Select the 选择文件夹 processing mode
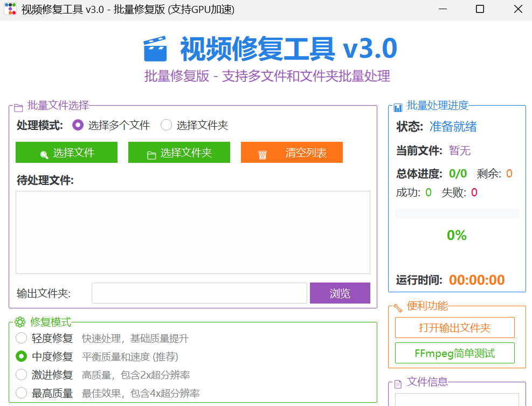 coord(167,126)
